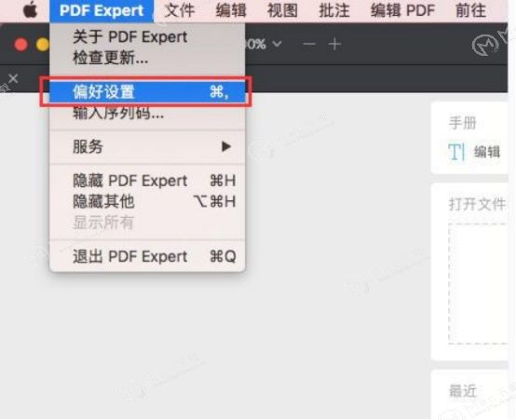Open the Apple menu

[31, 10]
